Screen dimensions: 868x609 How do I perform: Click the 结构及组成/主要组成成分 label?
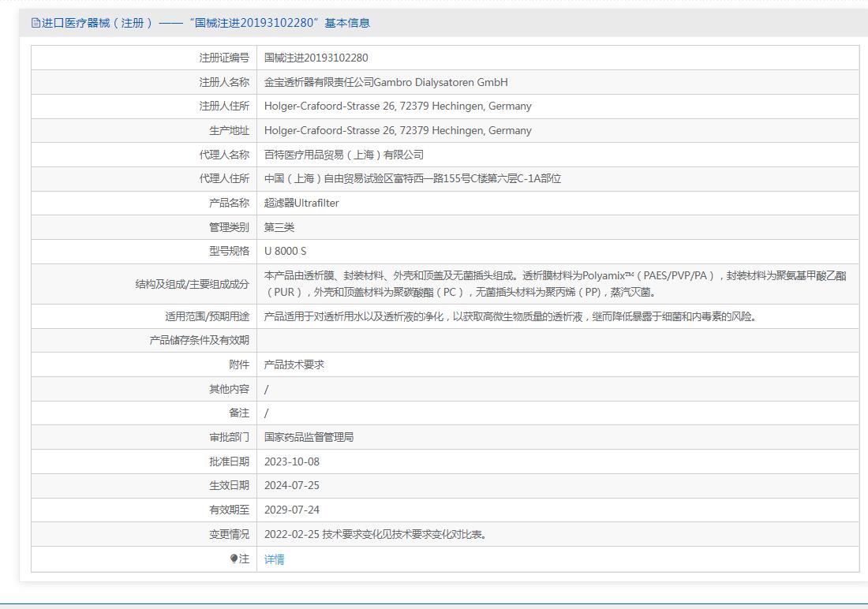point(192,284)
